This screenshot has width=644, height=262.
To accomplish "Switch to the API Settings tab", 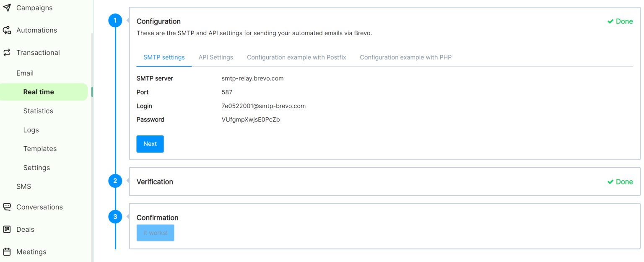I will pyautogui.click(x=216, y=57).
